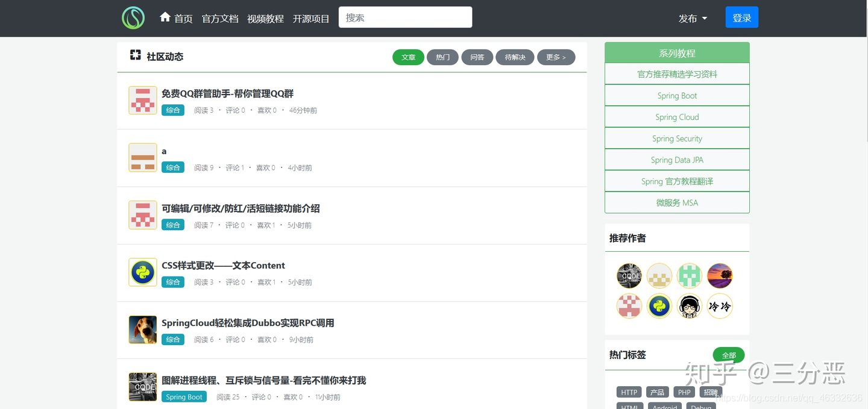Open author avatar of 可编辑/可修改/防红 post
The width and height of the screenshot is (868, 409).
(x=143, y=215)
